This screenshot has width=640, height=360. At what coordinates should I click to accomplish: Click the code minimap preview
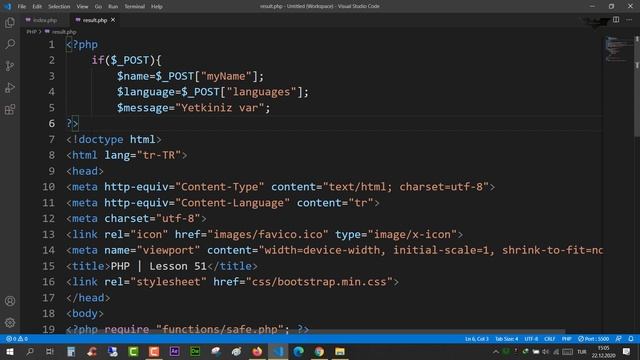click(x=618, y=49)
